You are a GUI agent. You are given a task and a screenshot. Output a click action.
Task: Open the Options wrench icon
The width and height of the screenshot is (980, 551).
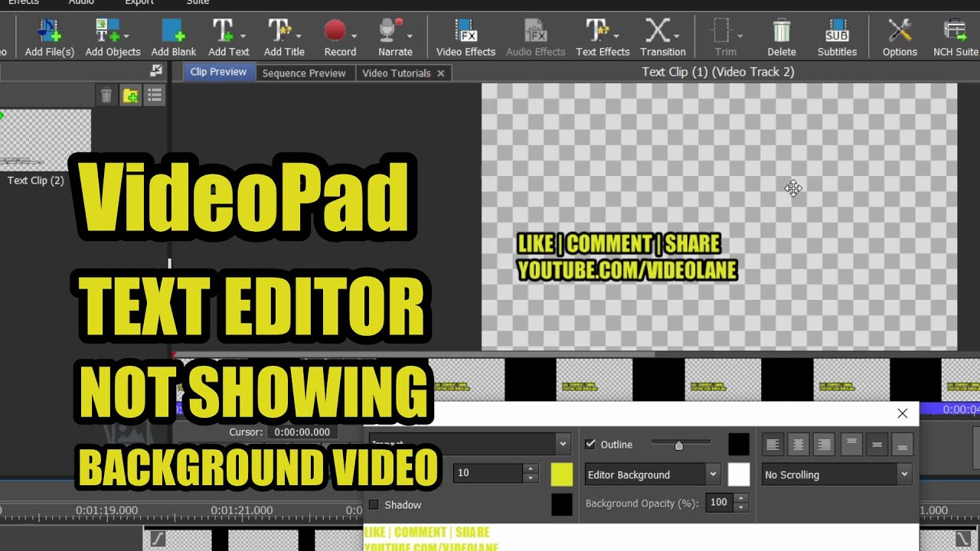point(900,31)
